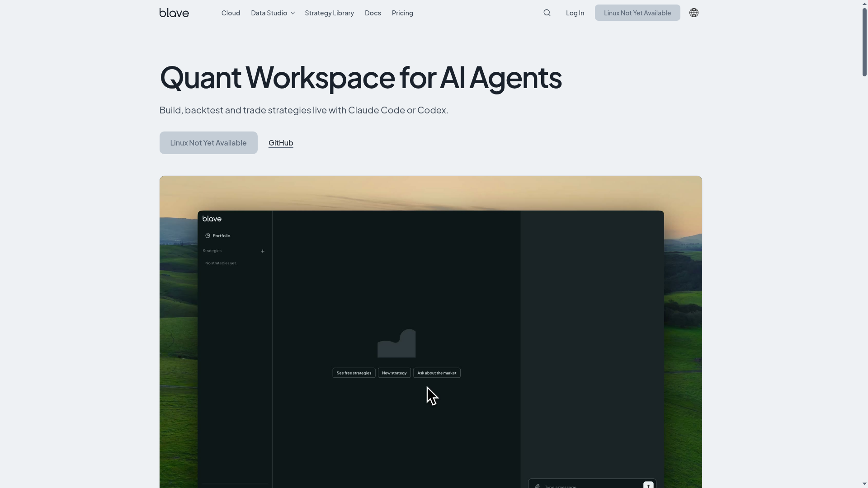Click header Linux Not Yet Available button
This screenshot has width=868, height=488.
coord(637,13)
